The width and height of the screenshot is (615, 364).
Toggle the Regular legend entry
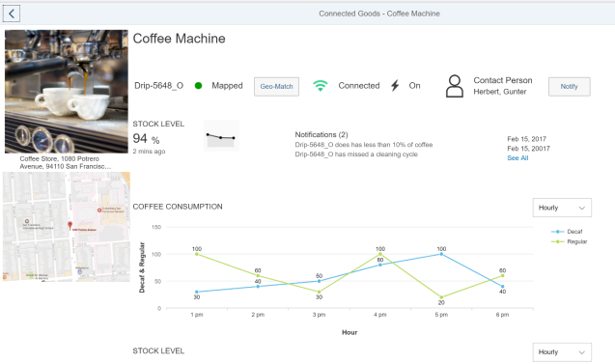click(569, 241)
